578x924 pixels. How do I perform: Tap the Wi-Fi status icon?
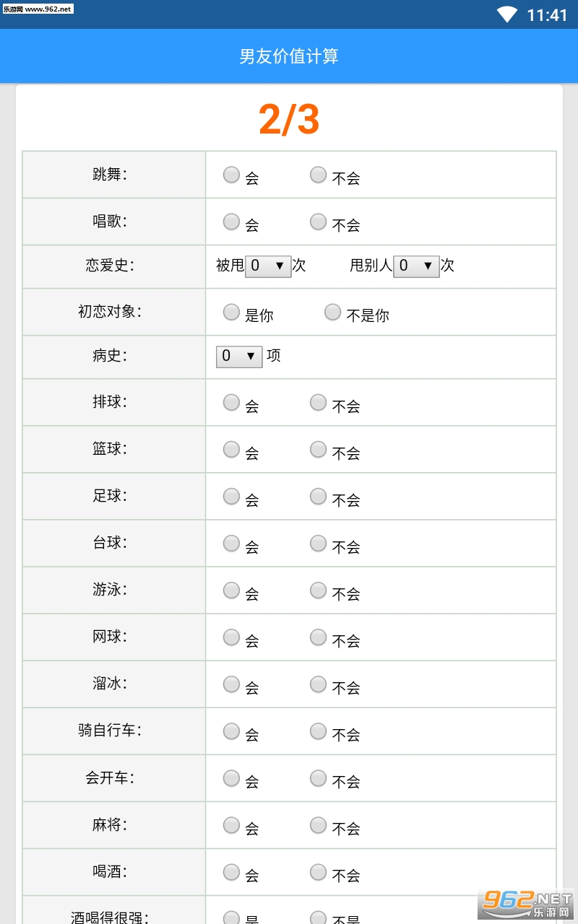tap(507, 14)
